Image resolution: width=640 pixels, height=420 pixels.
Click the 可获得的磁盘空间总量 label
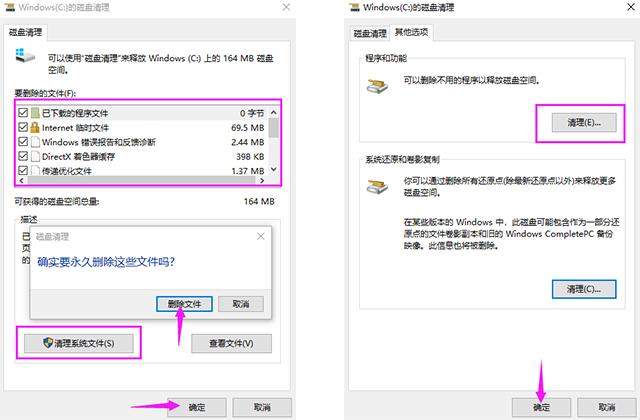click(57, 202)
